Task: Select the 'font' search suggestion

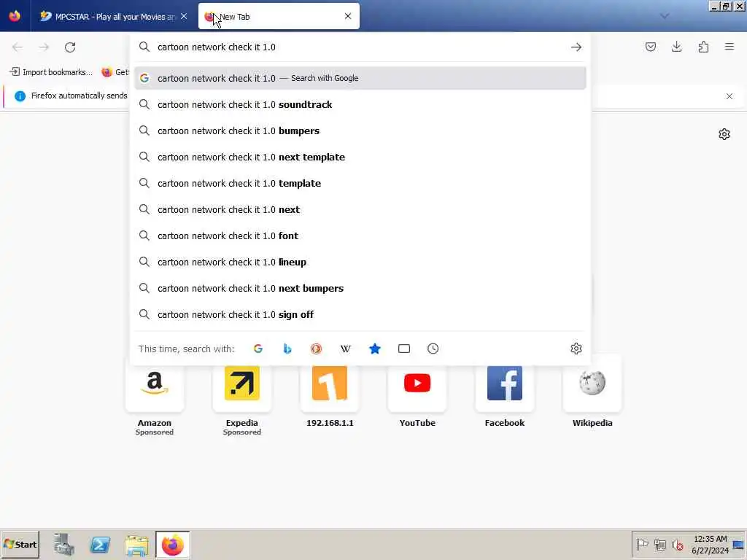Action: [x=360, y=236]
